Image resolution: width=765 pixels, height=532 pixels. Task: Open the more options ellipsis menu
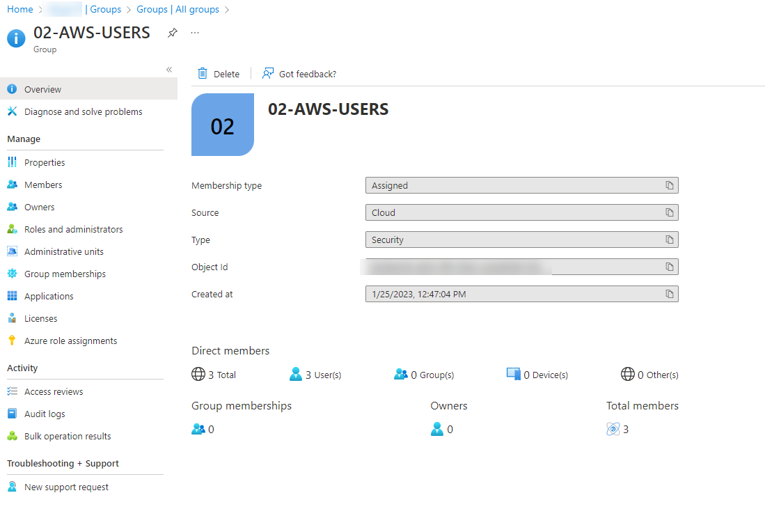point(195,33)
